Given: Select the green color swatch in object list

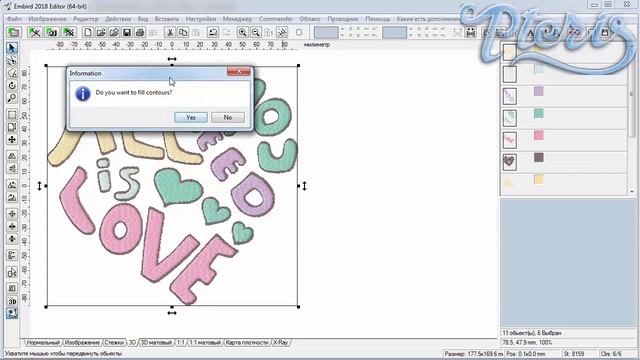Looking at the screenshot, I should coord(539,113).
